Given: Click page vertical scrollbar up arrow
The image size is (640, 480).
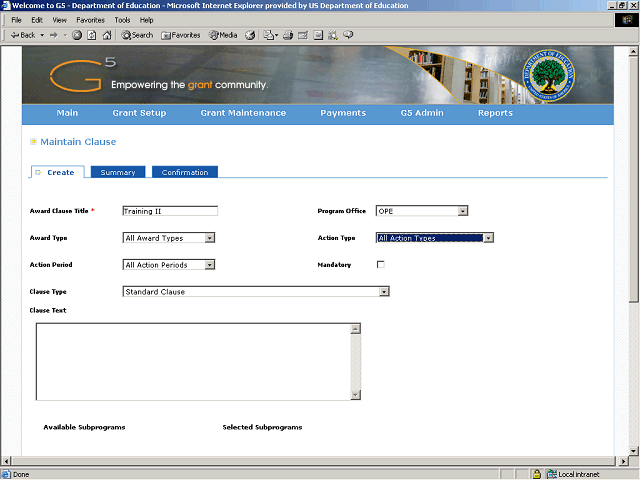Looking at the screenshot, I should (633, 51).
